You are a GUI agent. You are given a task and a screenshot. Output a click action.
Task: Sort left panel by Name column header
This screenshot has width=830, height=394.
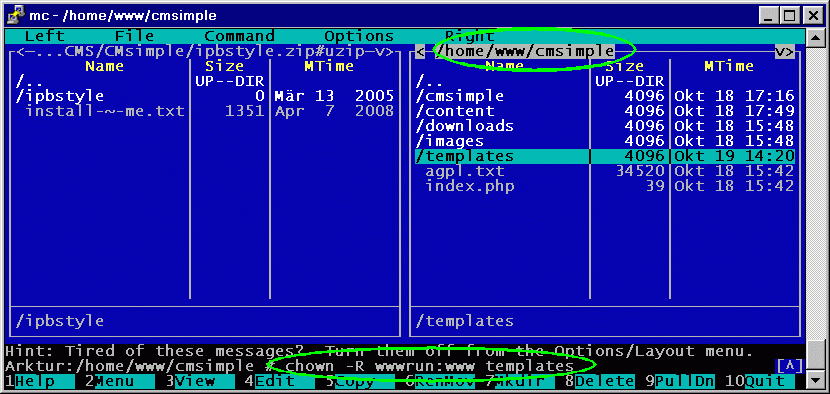tap(104, 66)
